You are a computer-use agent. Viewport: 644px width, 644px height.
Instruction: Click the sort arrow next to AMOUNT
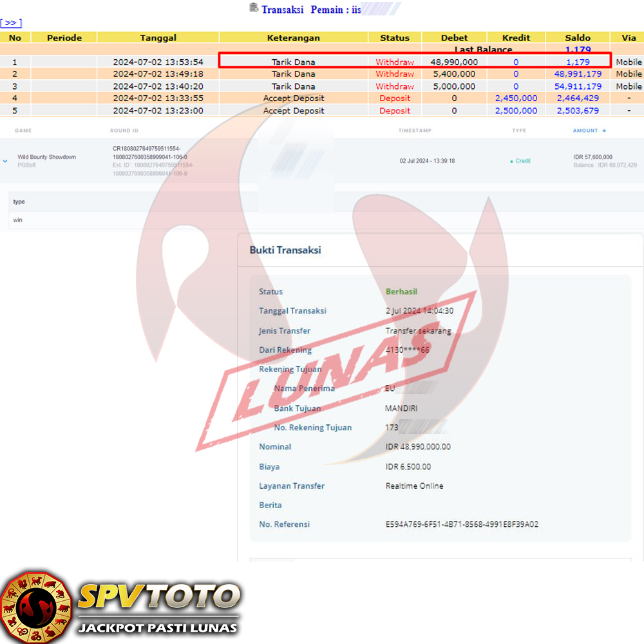(604, 131)
